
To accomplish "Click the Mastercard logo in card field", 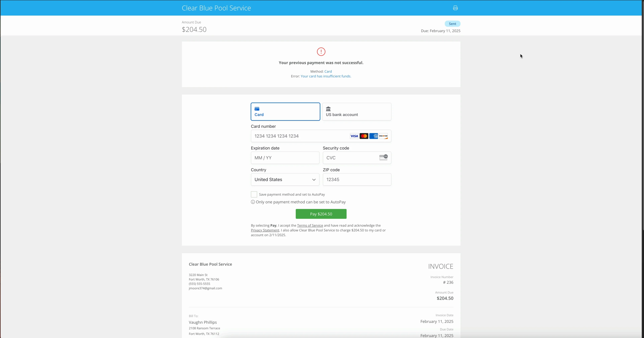I will click(x=364, y=136).
